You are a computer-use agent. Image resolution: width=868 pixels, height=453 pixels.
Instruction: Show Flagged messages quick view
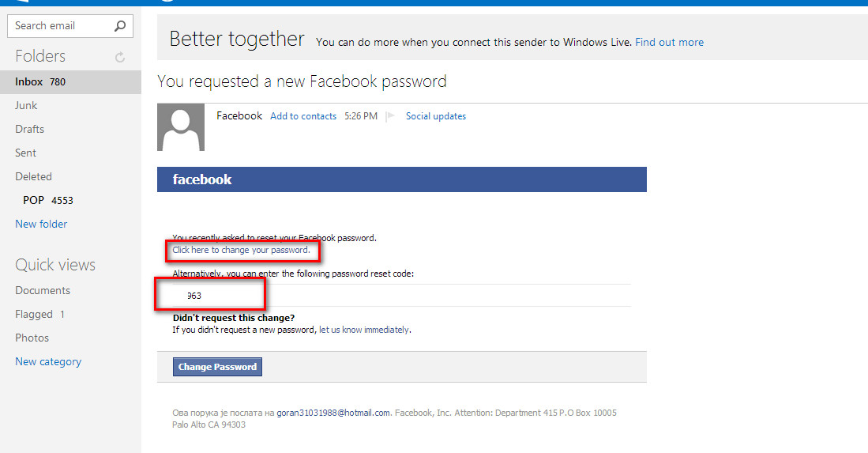34,314
